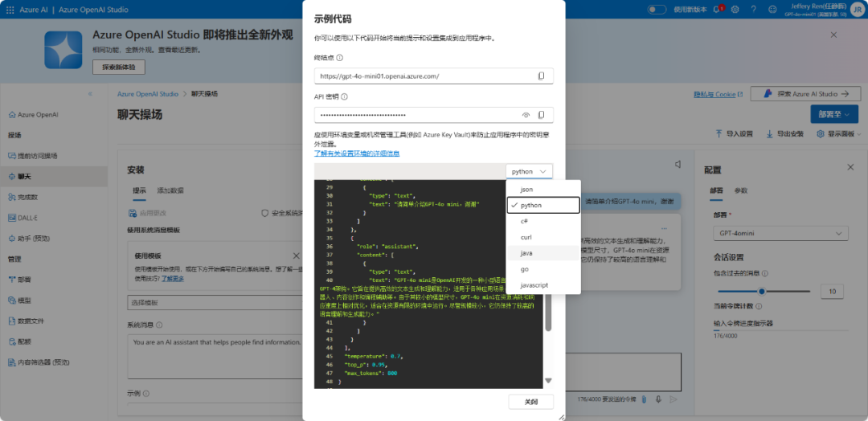Image resolution: width=868 pixels, height=421 pixels.
Task: Click the info icon next to 终结点
Action: click(340, 58)
